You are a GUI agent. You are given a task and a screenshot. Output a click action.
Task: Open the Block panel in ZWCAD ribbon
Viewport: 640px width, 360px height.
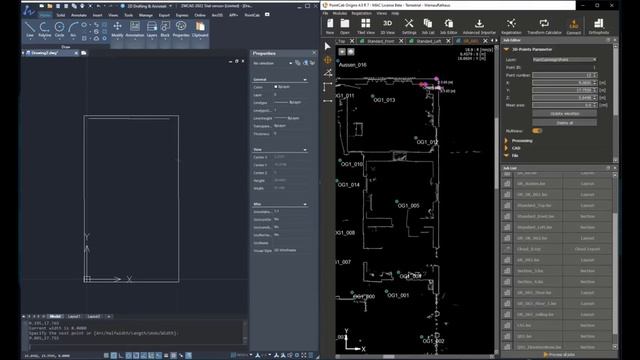[165, 30]
